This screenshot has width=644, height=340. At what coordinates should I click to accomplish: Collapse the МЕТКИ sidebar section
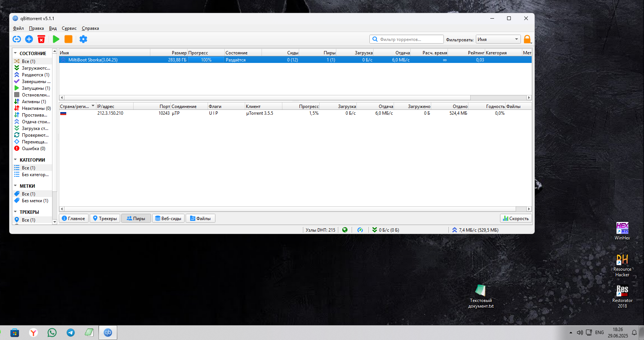(15, 186)
